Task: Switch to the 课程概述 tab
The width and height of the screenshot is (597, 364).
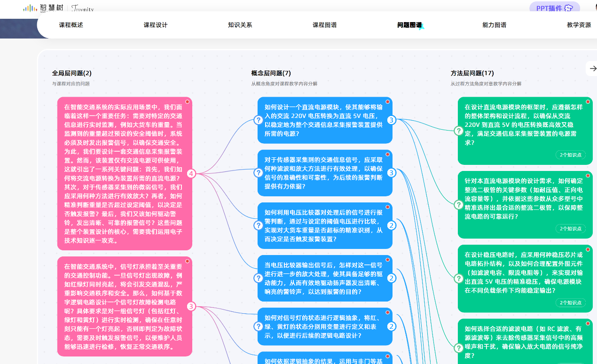Action: [71, 25]
